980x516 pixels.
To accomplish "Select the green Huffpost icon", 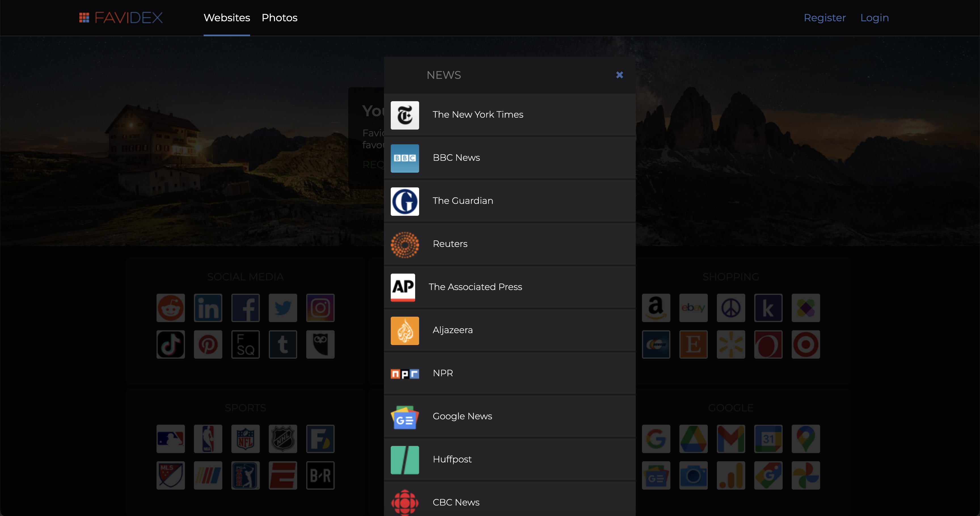I will [x=404, y=460].
